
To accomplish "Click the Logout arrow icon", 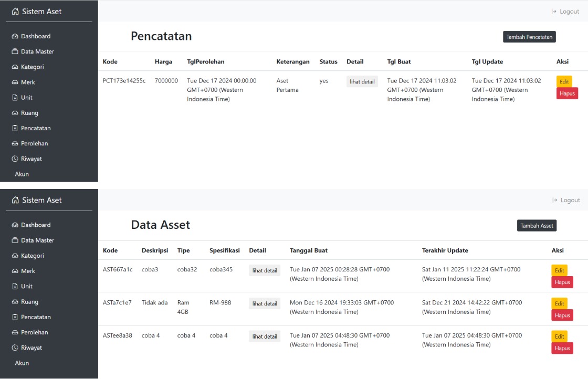I will 553,11.
